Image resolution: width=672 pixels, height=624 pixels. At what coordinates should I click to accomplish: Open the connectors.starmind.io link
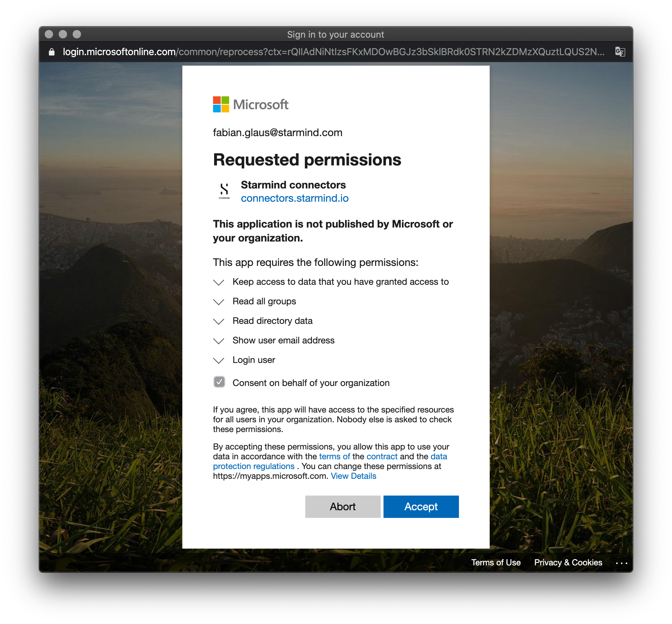tap(294, 198)
